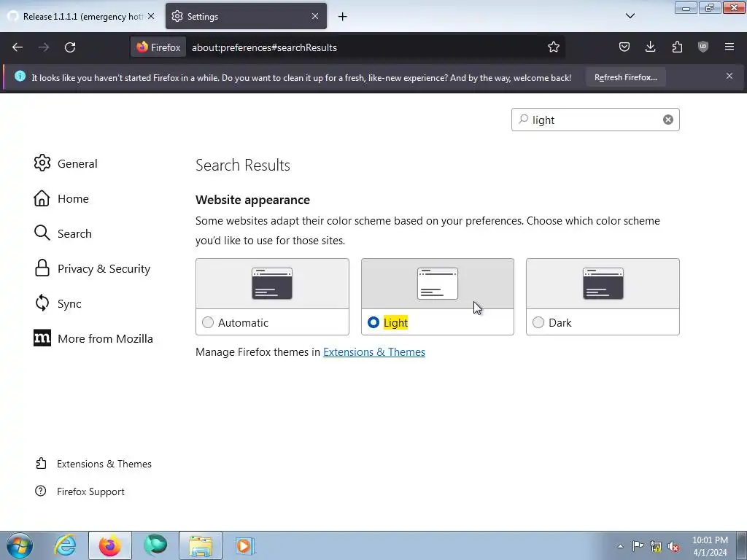Bookmark this page with the star icon
The width and height of the screenshot is (747, 560).
point(553,47)
